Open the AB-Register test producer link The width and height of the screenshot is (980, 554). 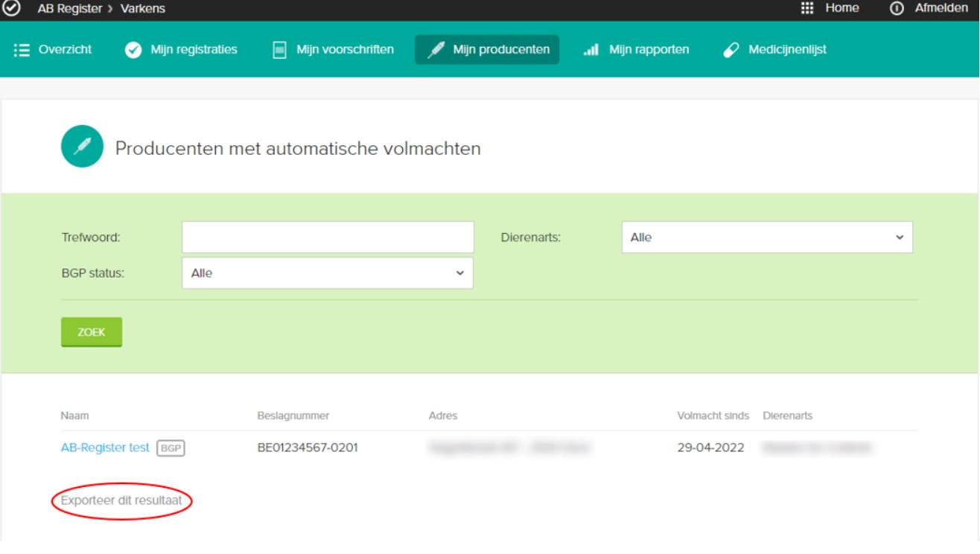click(105, 448)
